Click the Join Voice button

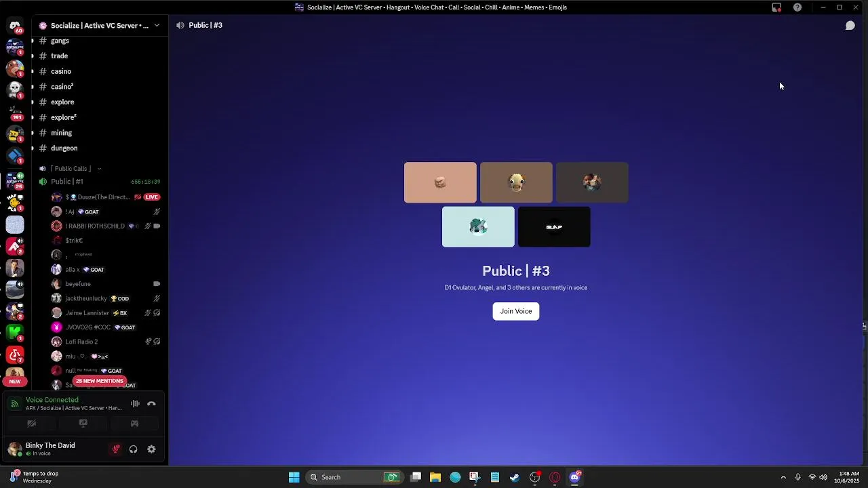(516, 311)
